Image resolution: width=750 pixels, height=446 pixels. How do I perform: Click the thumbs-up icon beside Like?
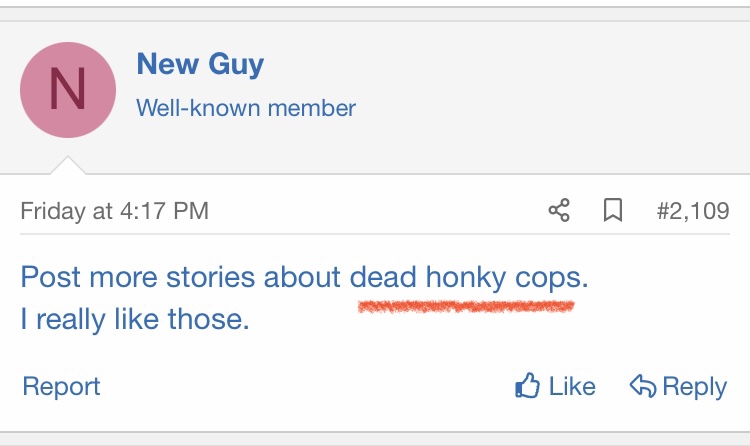click(x=527, y=386)
